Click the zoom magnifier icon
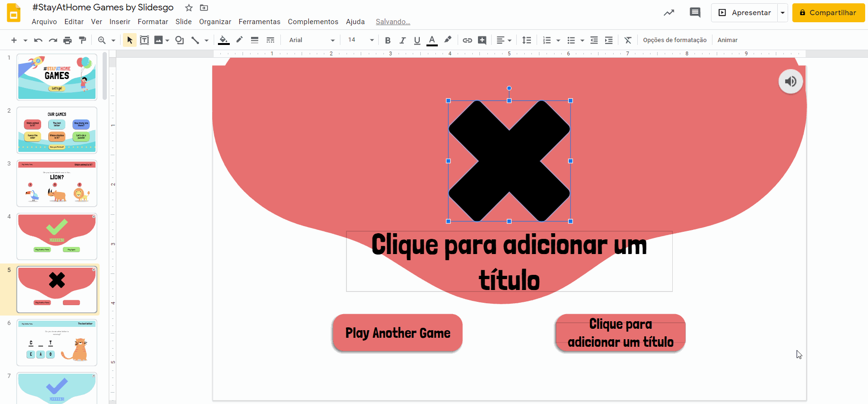The width and height of the screenshot is (868, 404). [102, 40]
